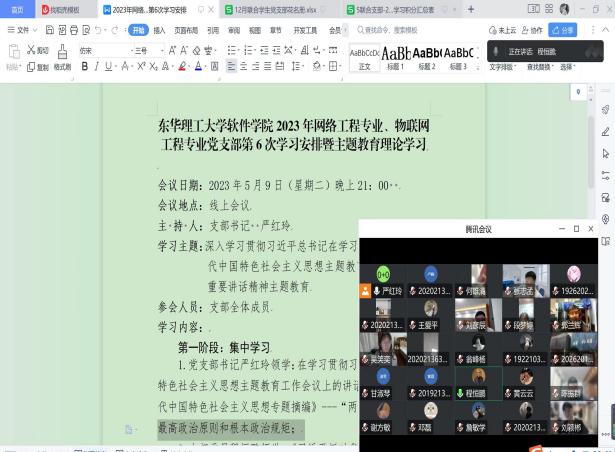Click the Bold formatting icon
This screenshot has height=452, width=615.
[84, 67]
